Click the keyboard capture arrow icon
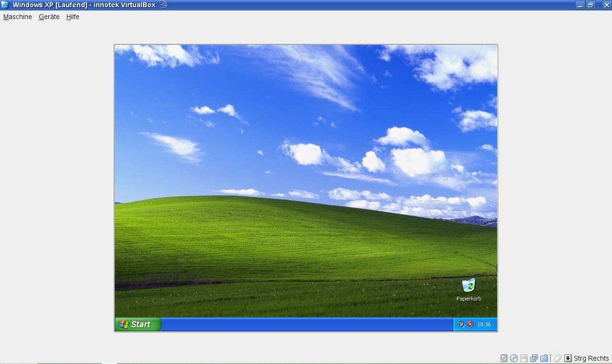This screenshot has width=612, height=364. pos(568,358)
